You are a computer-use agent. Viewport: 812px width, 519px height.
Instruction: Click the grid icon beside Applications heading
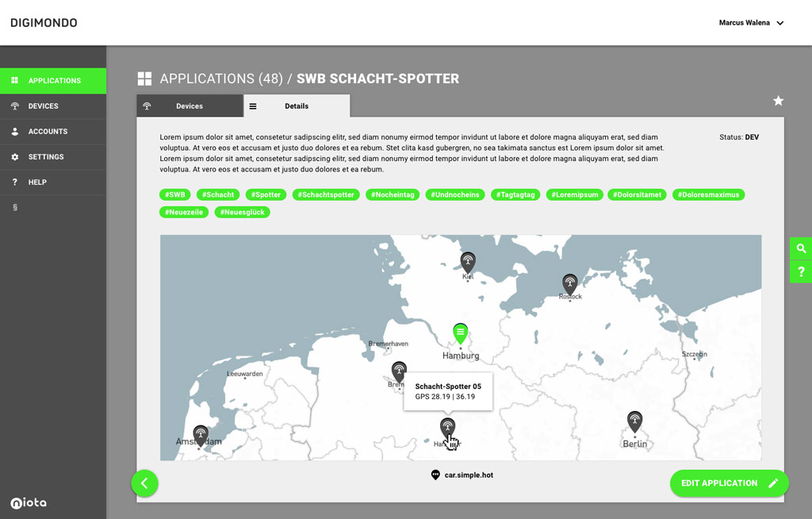click(144, 79)
